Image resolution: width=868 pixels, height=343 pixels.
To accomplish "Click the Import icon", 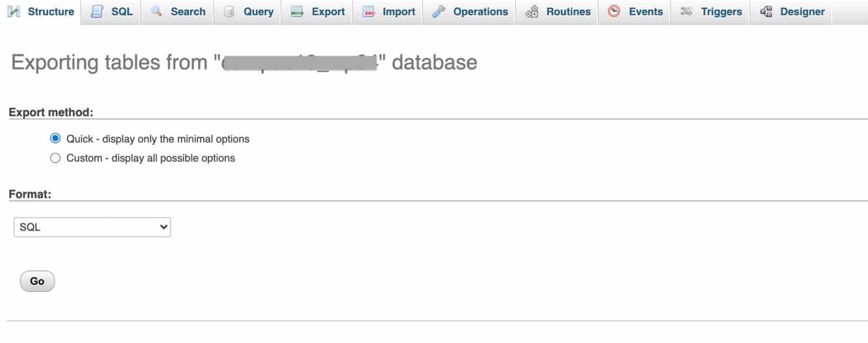I will pos(367,11).
